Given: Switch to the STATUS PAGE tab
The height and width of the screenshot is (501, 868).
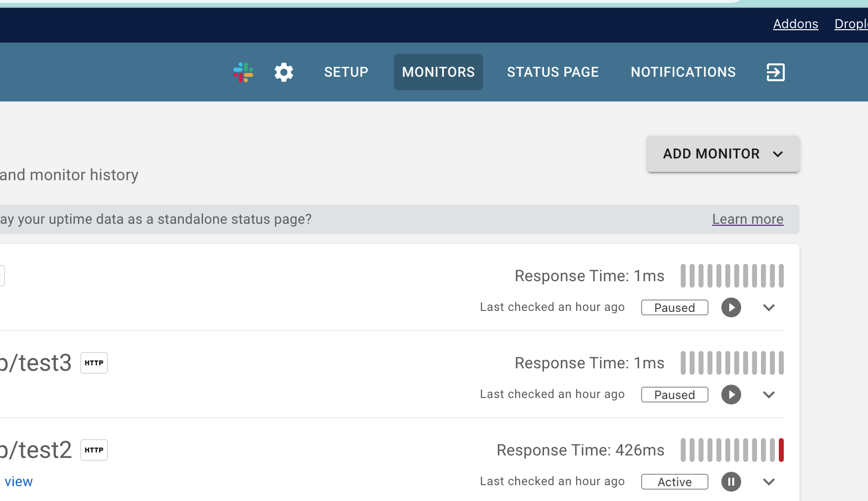Looking at the screenshot, I should (x=552, y=72).
